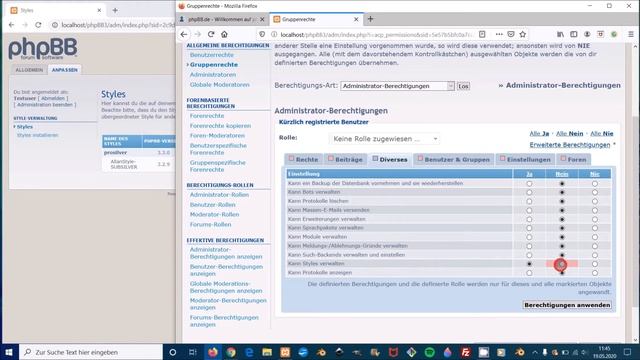Go back in background Styles browser window
This screenshot has height=360, width=640.
click(11, 25)
